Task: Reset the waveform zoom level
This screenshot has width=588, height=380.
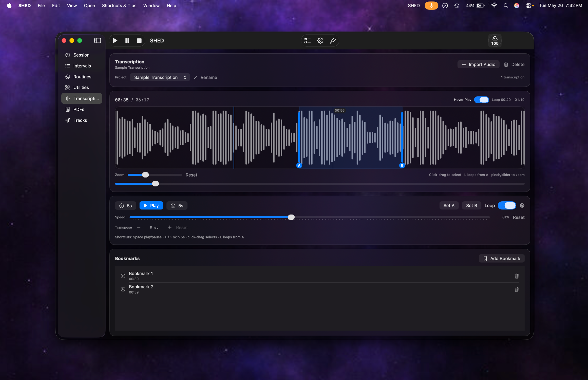Action: [191, 175]
